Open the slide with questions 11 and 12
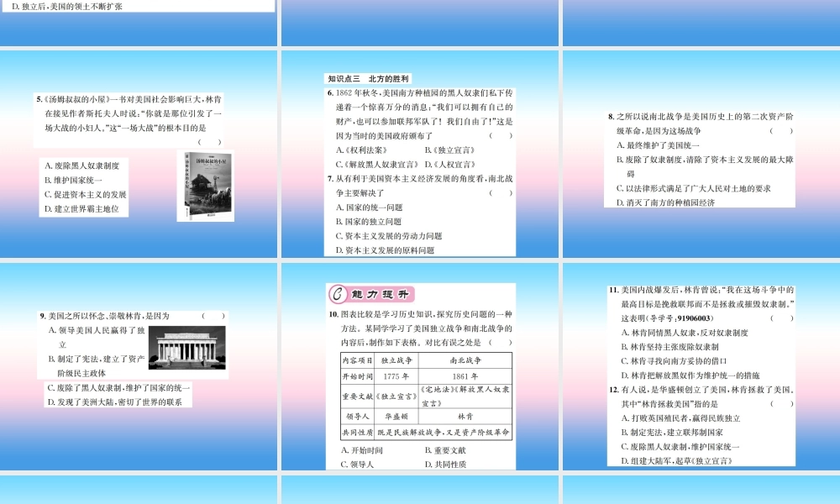840x504 pixels. tap(701, 366)
